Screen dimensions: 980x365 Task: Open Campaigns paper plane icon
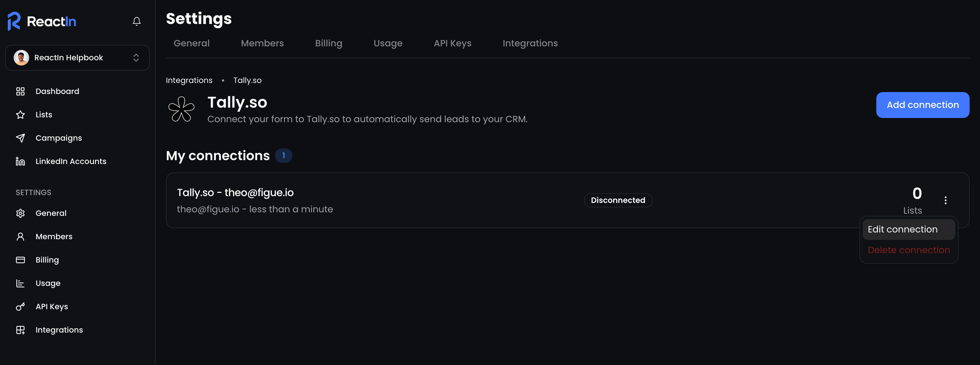tap(20, 138)
